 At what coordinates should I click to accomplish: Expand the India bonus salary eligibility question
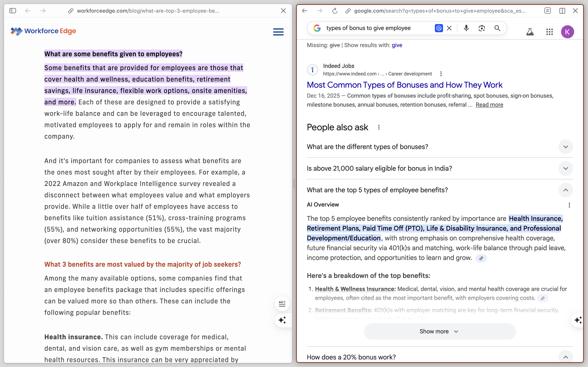point(565,168)
